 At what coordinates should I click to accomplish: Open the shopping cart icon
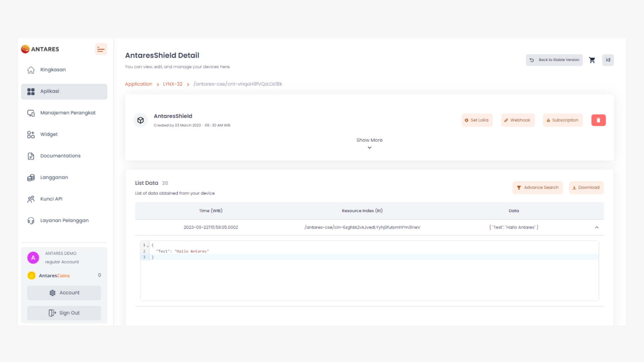(592, 60)
